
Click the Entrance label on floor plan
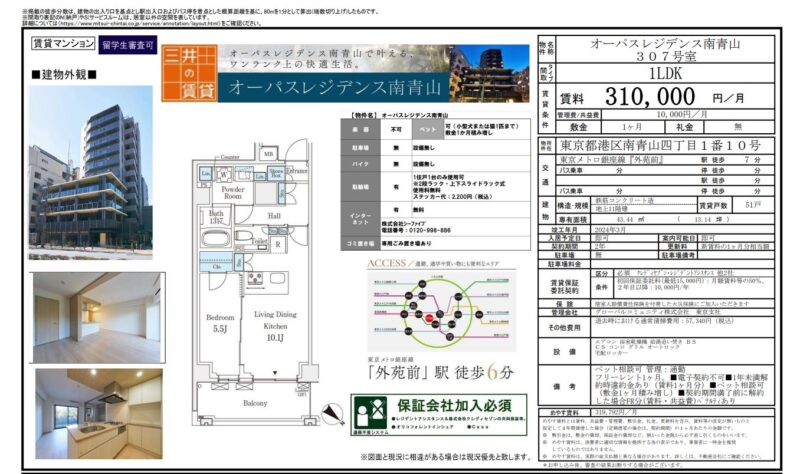coord(296,171)
